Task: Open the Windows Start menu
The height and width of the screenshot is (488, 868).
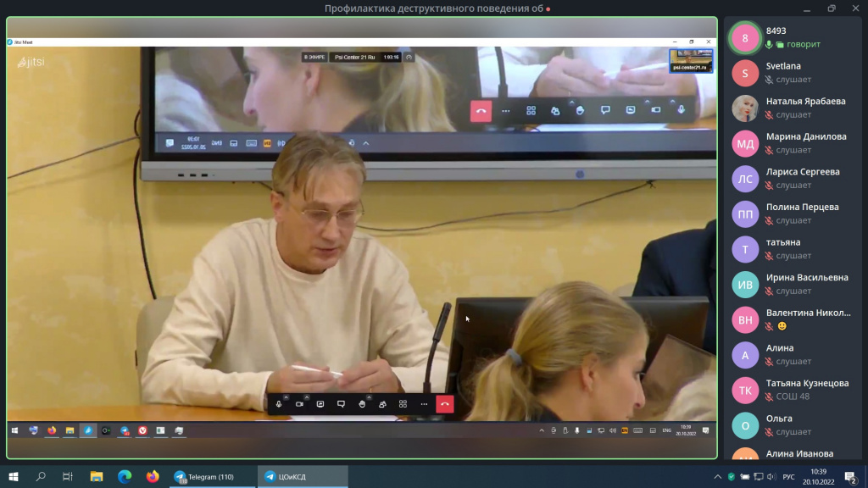Action: pyautogui.click(x=14, y=476)
